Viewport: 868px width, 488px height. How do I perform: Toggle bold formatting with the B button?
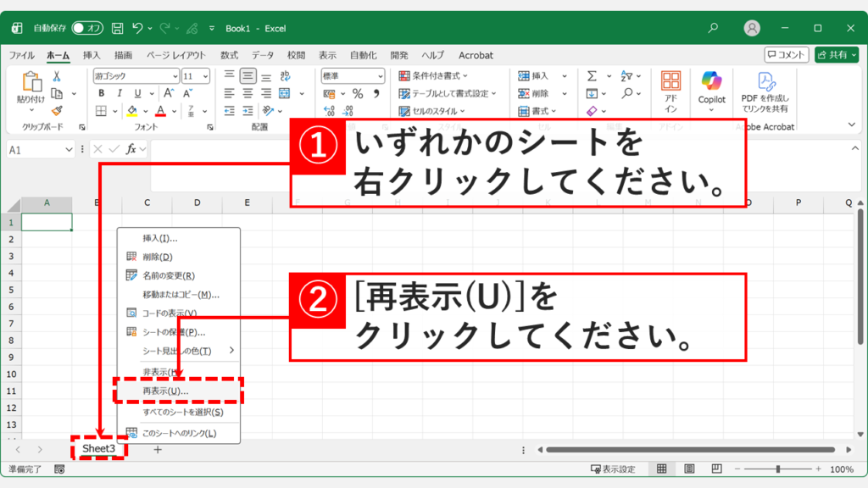point(101,92)
